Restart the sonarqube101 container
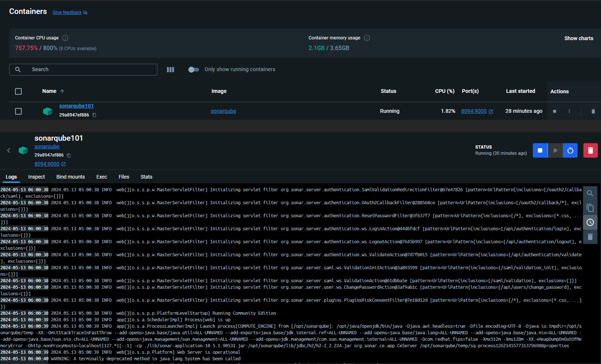This screenshot has height=364, width=601. pyautogui.click(x=570, y=150)
